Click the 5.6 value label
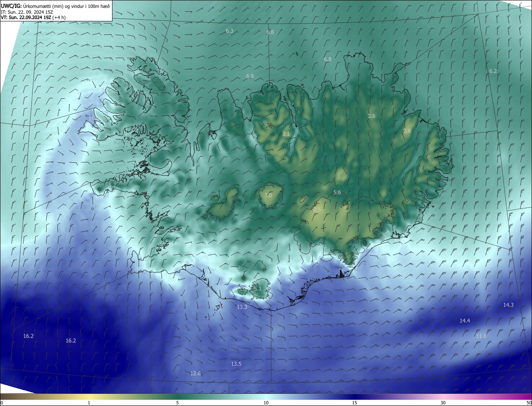 337,193
